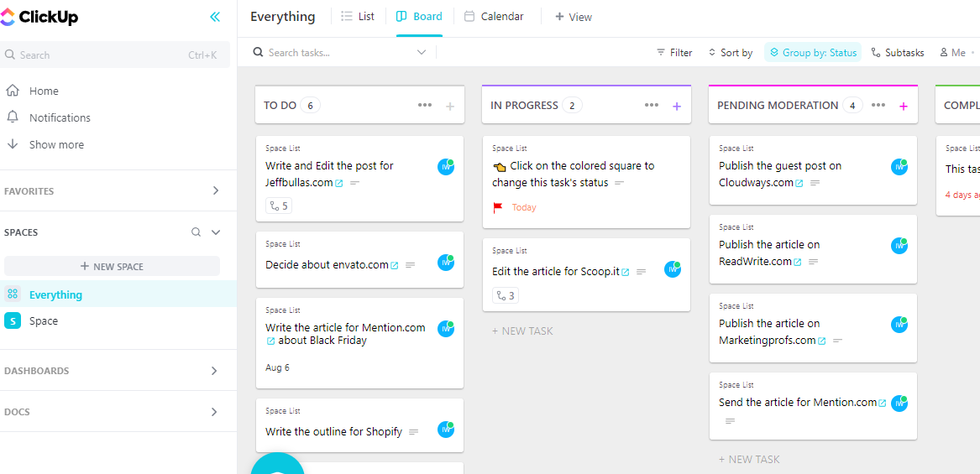Viewport: 980px width, 474px height.
Task: Open Publish article on Marketingprofs.com card
Action: pos(813,328)
